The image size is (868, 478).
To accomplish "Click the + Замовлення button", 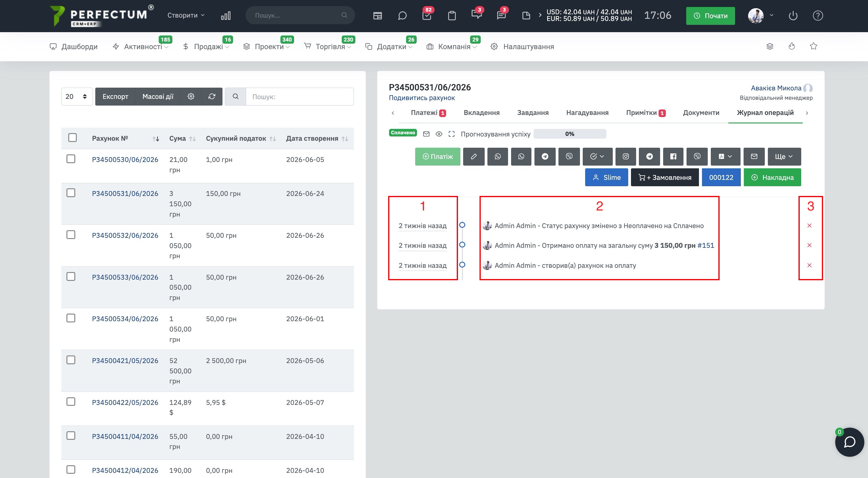I will pyautogui.click(x=664, y=177).
